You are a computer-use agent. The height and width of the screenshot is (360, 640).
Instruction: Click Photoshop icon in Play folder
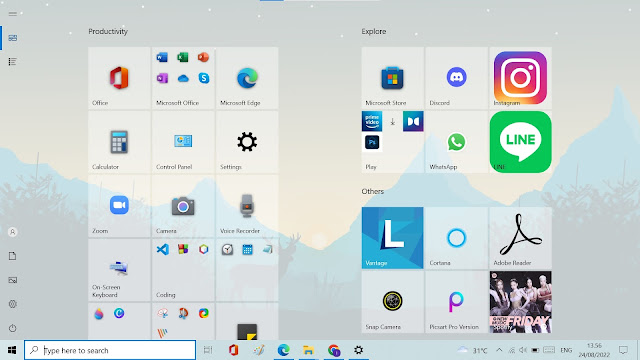(372, 142)
